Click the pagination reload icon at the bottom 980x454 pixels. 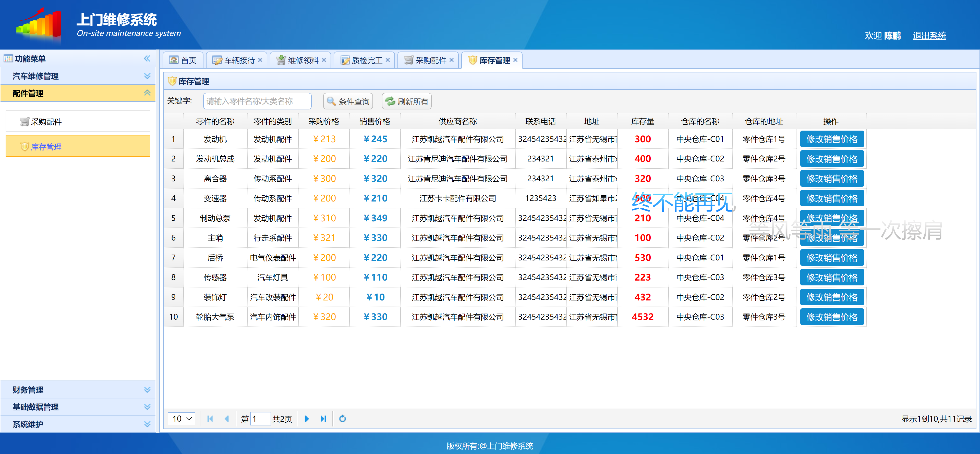pos(342,419)
